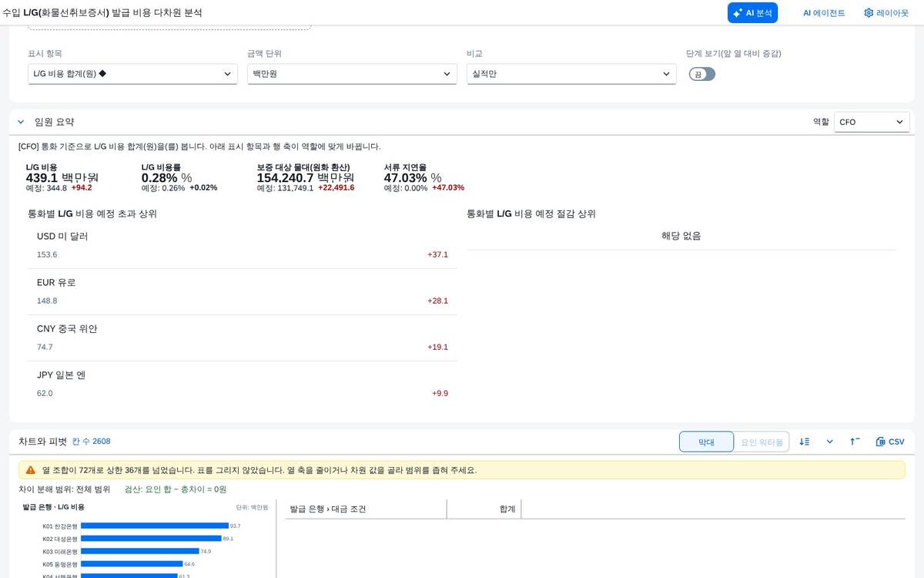The image size is (924, 578).
Task: Click the 해당 없음 text
Action: click(x=681, y=236)
